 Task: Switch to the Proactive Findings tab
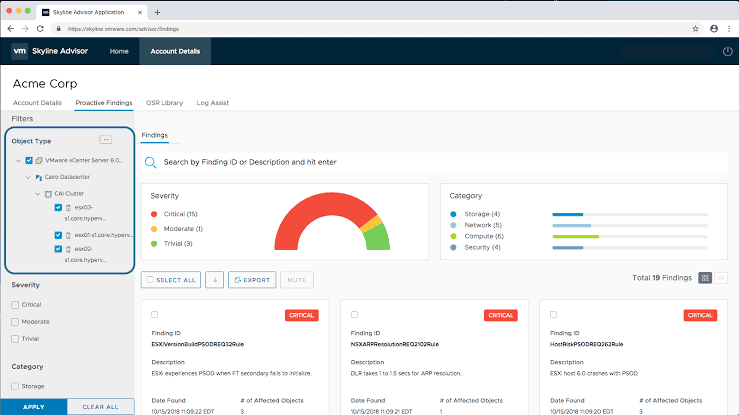104,103
